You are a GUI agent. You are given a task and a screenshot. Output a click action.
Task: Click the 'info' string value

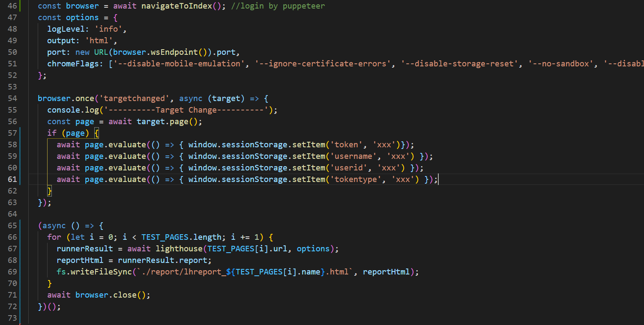point(108,29)
